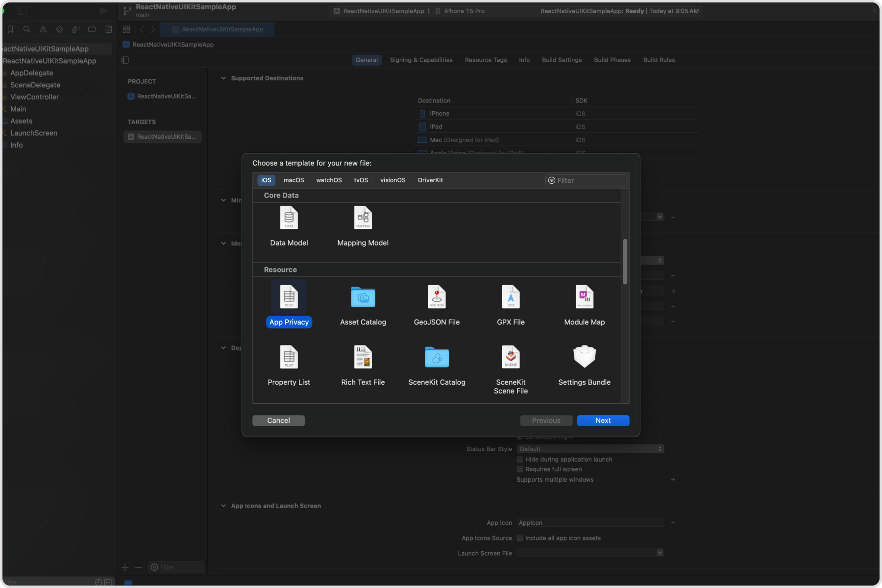882x588 pixels.
Task: Select the iOS platform tab
Action: [266, 180]
